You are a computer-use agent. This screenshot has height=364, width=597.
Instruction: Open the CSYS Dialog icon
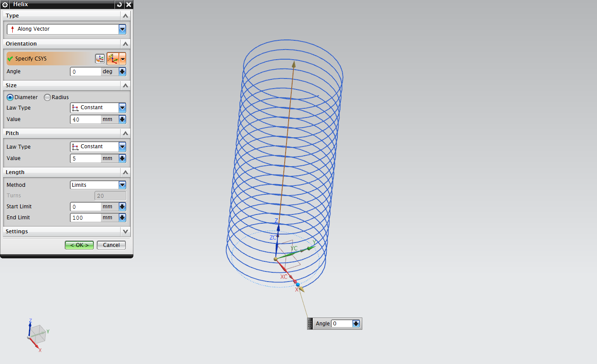100,58
